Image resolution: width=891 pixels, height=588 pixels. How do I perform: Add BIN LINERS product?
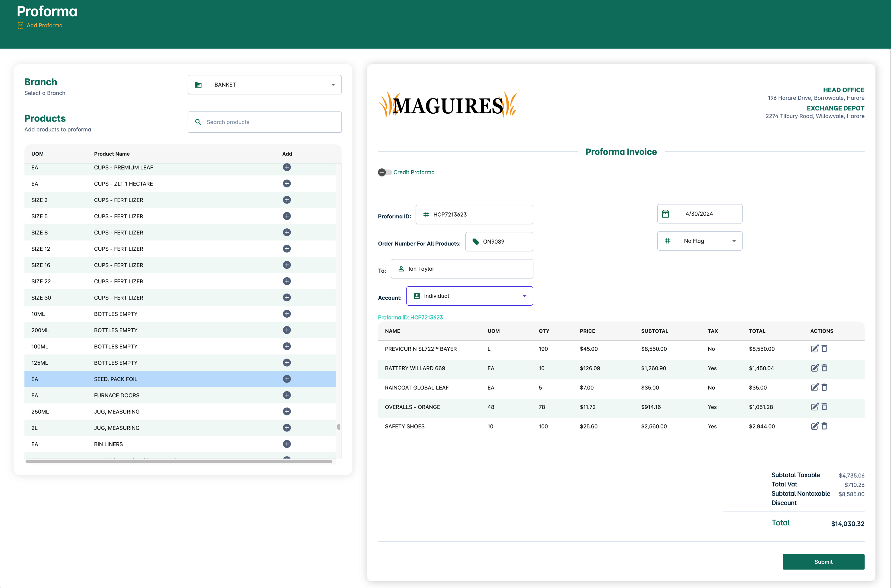[287, 444]
